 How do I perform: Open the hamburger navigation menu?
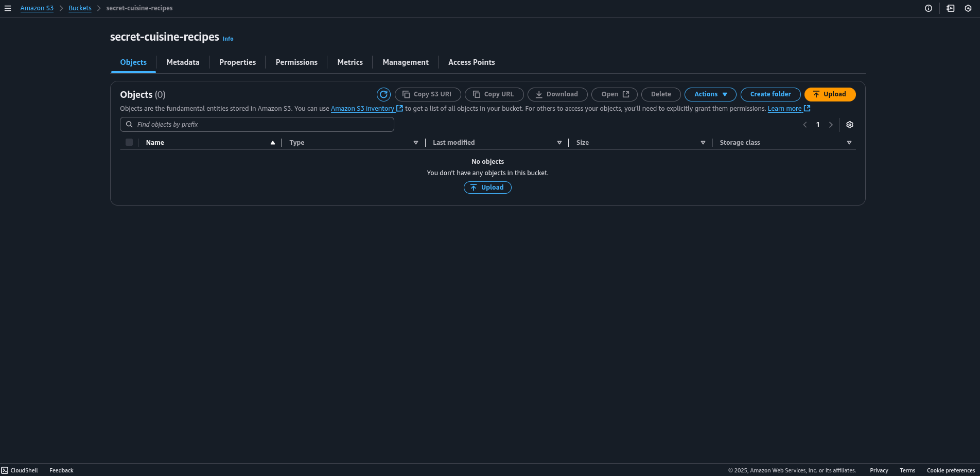click(x=8, y=8)
